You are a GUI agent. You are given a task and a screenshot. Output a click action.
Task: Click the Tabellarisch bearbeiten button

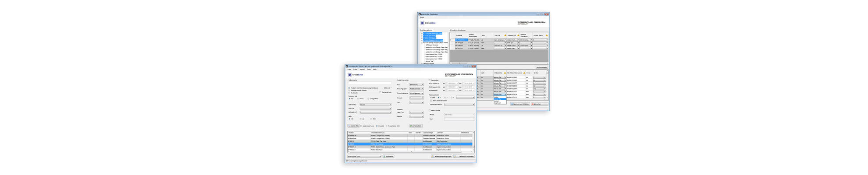tap(464, 156)
